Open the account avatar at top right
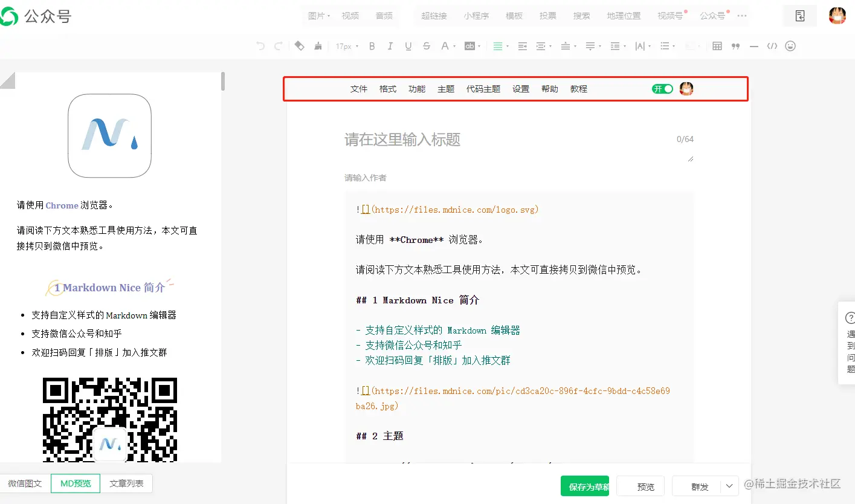Viewport: 855px width, 504px height. 837,16
